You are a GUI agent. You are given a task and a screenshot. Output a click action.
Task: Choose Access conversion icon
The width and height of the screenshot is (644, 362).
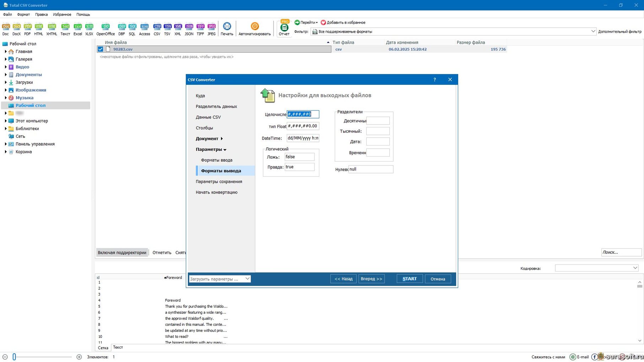[145, 29]
